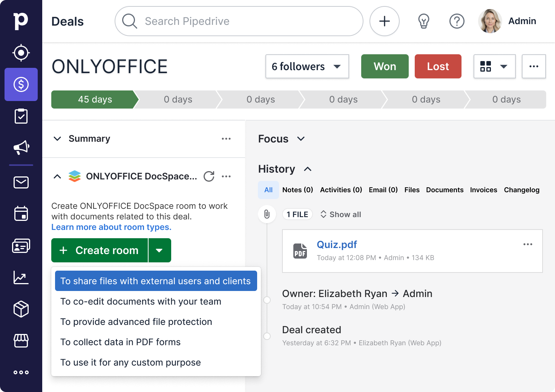The height and width of the screenshot is (392, 555).
Task: Open Campaigns megaphone icon
Action: (x=21, y=147)
